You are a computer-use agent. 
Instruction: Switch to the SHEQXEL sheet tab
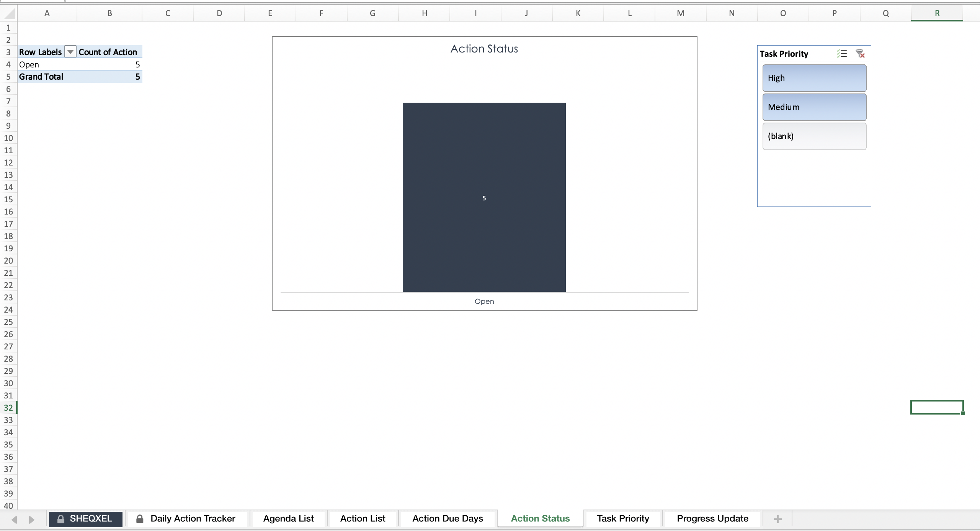[86, 519]
